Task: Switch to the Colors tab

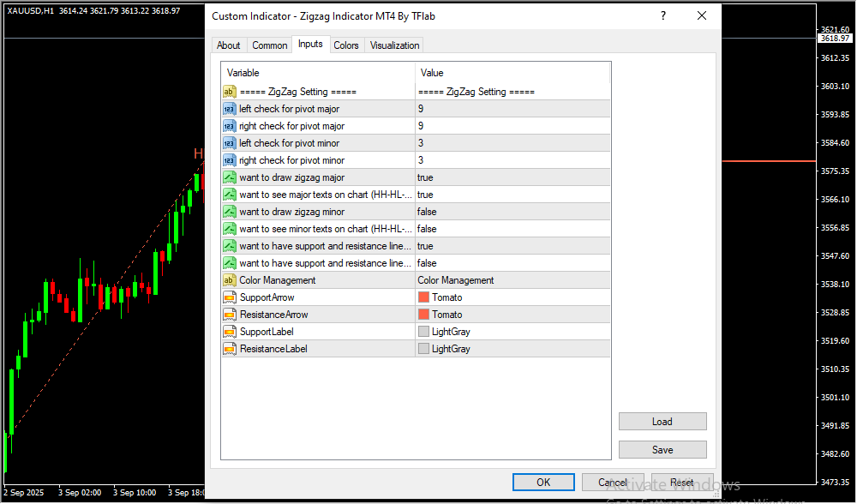Action: (346, 45)
